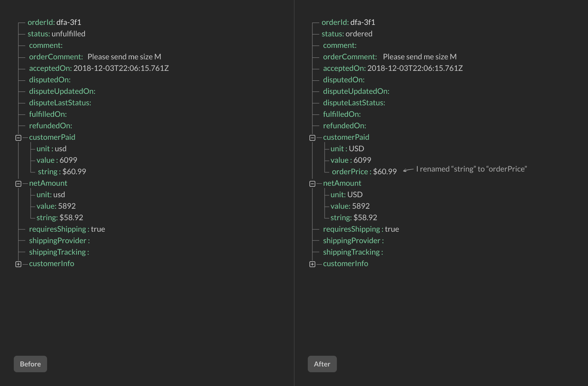
Task: Click the acceptedOn timestamp in the After tree
Action: click(x=415, y=68)
